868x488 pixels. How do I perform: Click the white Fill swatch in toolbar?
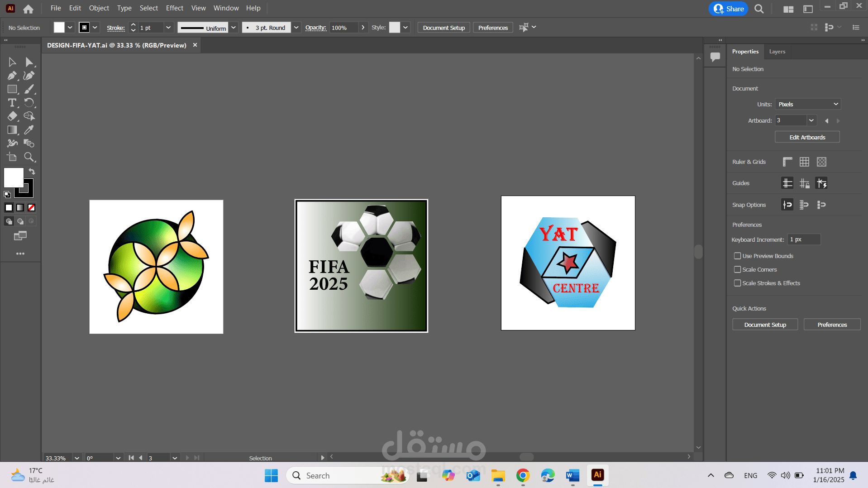click(14, 177)
